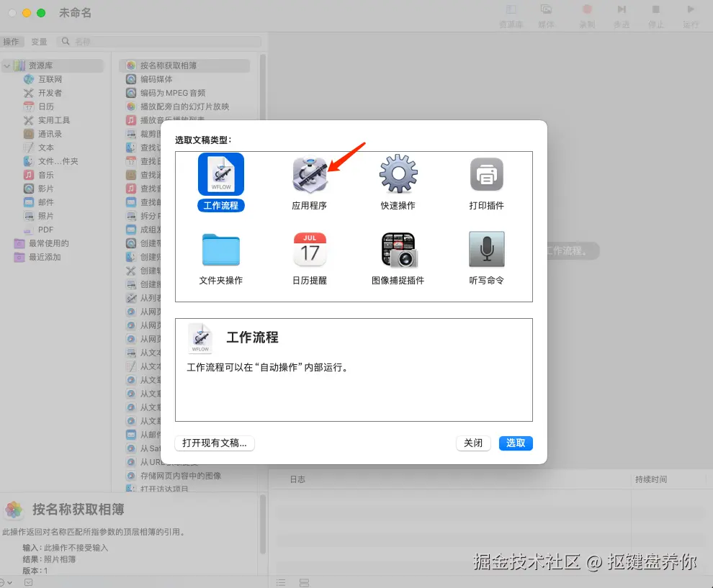Toggle description pane checkbox icon at bottom

click(28, 582)
